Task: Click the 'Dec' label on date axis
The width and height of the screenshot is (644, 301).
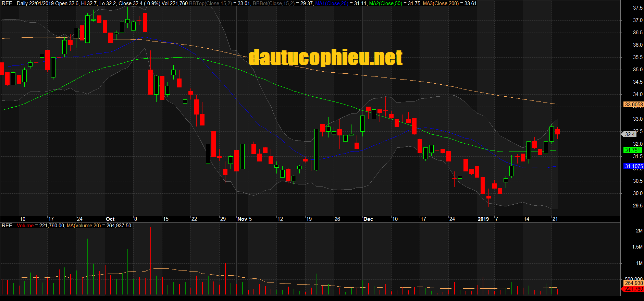Action: click(368, 219)
